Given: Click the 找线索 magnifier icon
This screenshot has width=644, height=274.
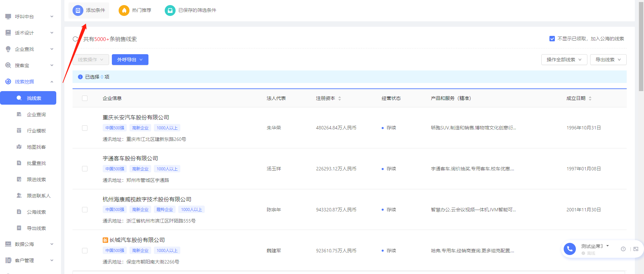Looking at the screenshot, I should 19,98.
